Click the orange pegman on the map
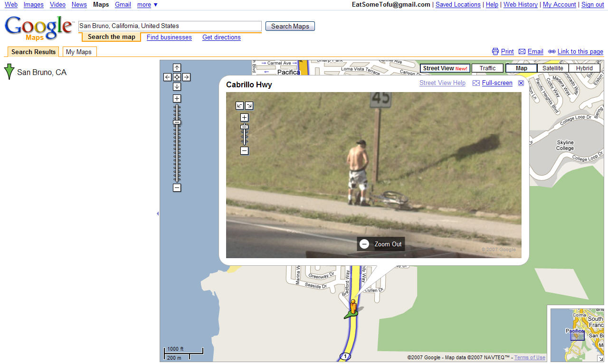 tap(352, 306)
